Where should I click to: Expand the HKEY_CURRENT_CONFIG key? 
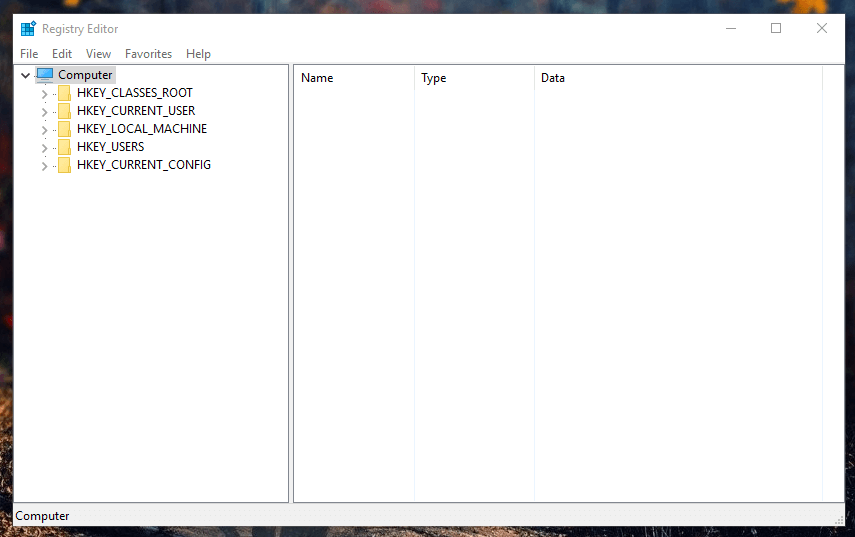45,166
